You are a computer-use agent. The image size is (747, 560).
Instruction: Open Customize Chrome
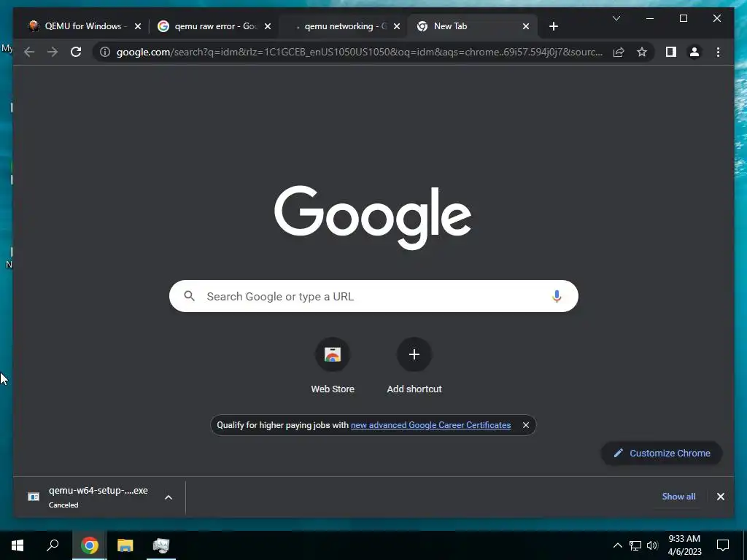[662, 454]
